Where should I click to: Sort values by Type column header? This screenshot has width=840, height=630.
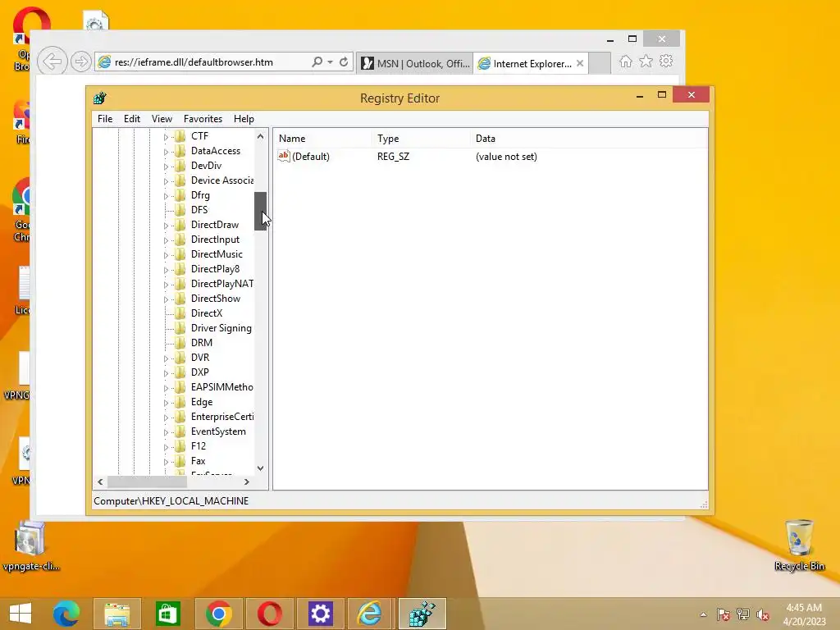coord(421,138)
